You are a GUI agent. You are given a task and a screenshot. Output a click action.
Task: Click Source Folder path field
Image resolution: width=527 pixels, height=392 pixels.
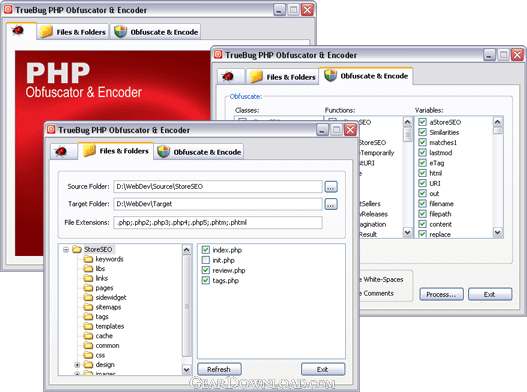tap(218, 187)
